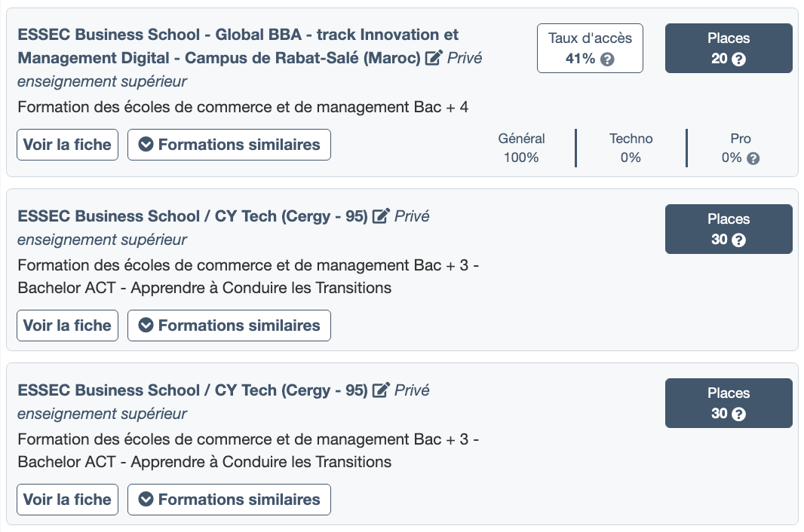
Task: Click the edit icon in the bottom card title
Action: click(382, 390)
